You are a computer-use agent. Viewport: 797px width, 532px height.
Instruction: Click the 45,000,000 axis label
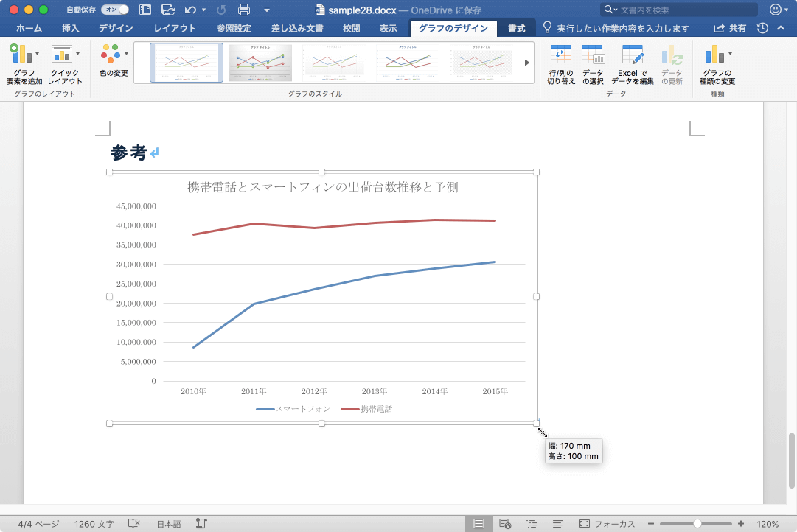[x=136, y=206]
